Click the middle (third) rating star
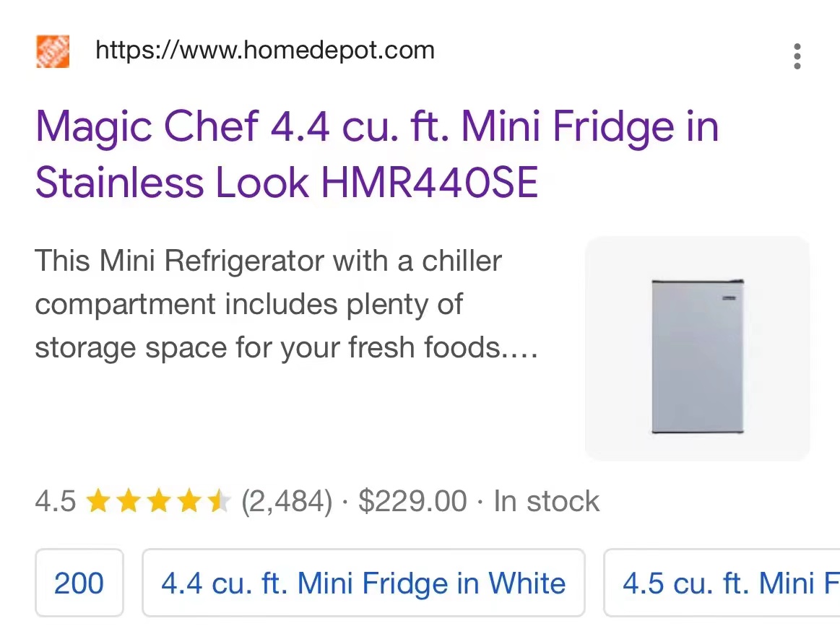This screenshot has height=639, width=840. coord(158,501)
